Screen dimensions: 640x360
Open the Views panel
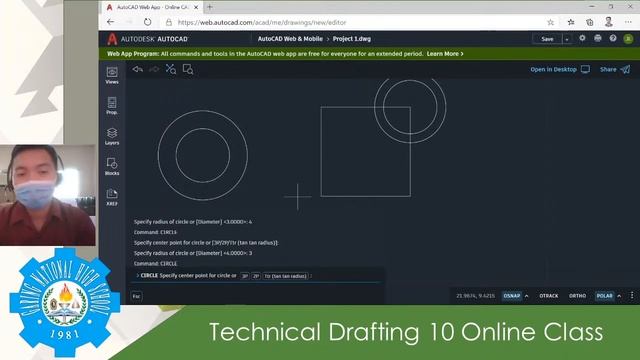point(112,76)
